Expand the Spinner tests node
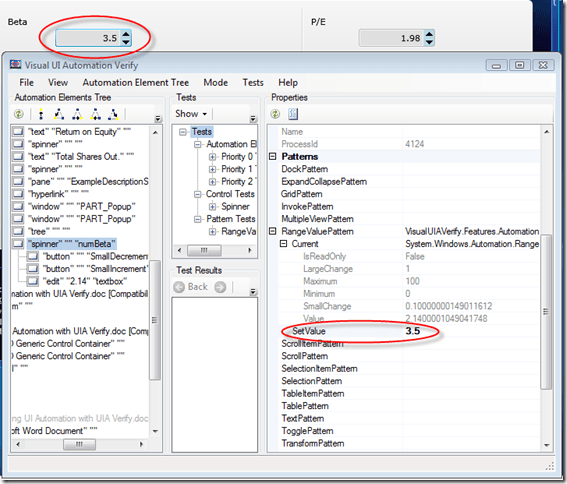567x484 pixels. [x=212, y=207]
